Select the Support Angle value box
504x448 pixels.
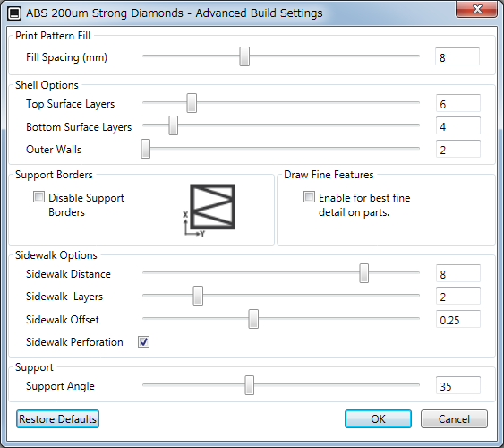[458, 385]
